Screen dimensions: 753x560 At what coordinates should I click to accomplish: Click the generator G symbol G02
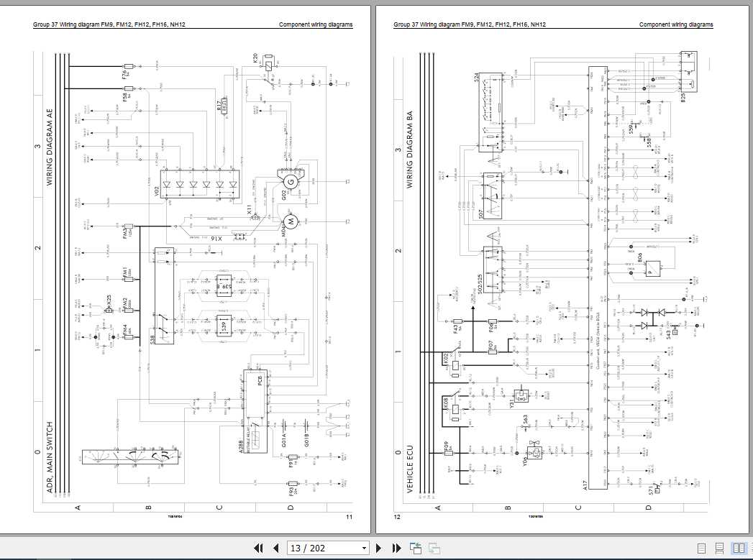pyautogui.click(x=290, y=182)
